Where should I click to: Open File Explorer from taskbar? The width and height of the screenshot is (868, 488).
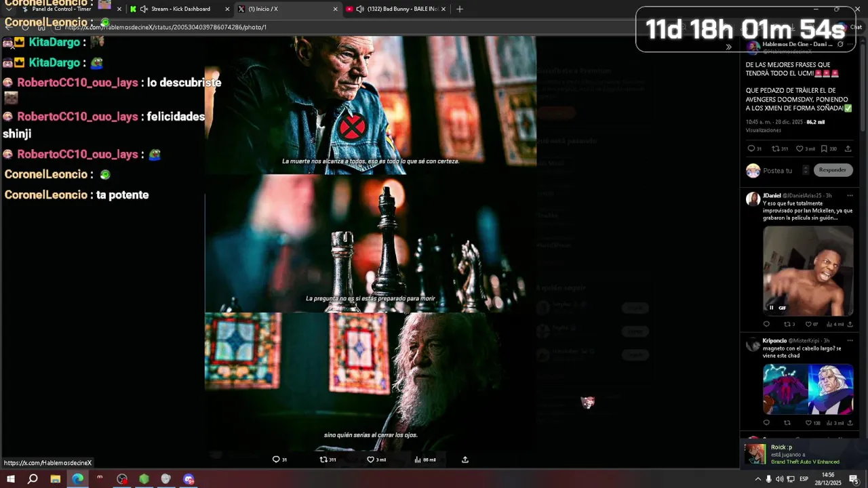[x=56, y=479]
